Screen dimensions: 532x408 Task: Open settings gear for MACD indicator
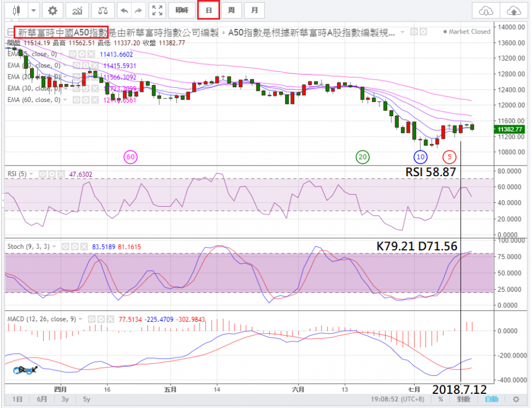[101, 319]
